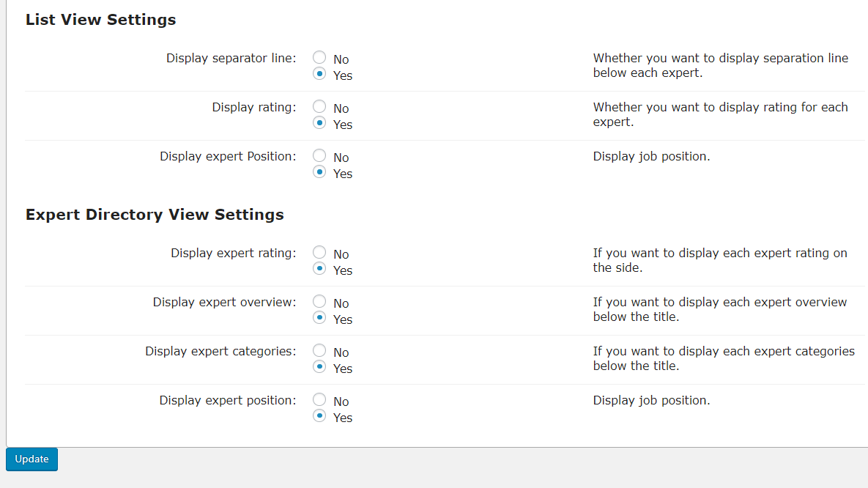The height and width of the screenshot is (488, 868).
Task: Enable Display expert rating in Directory View
Action: [x=319, y=269]
